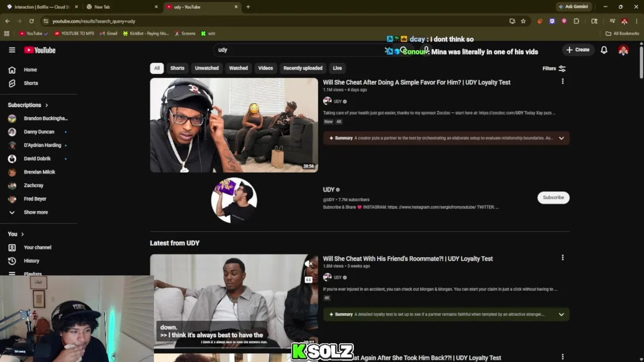Open the Chrome profile avatar
Viewport: 644px width, 362px height.
coord(624,21)
